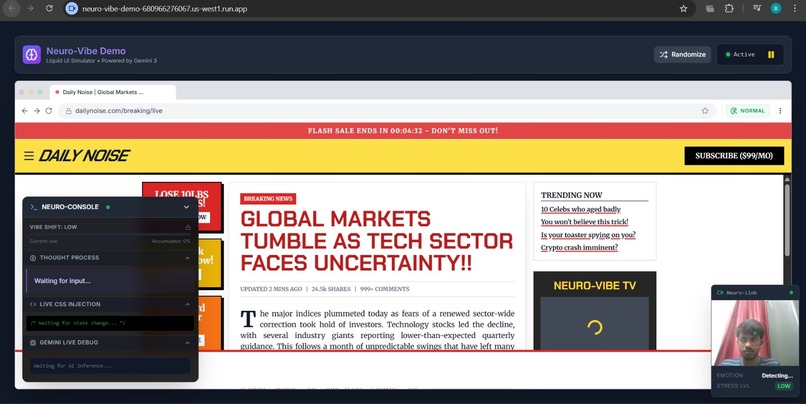Click the 24.5k SHARES text

coord(331,289)
